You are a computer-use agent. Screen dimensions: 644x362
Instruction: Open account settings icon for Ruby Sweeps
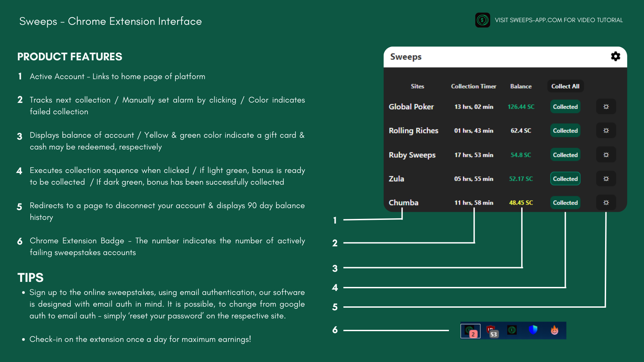click(606, 155)
